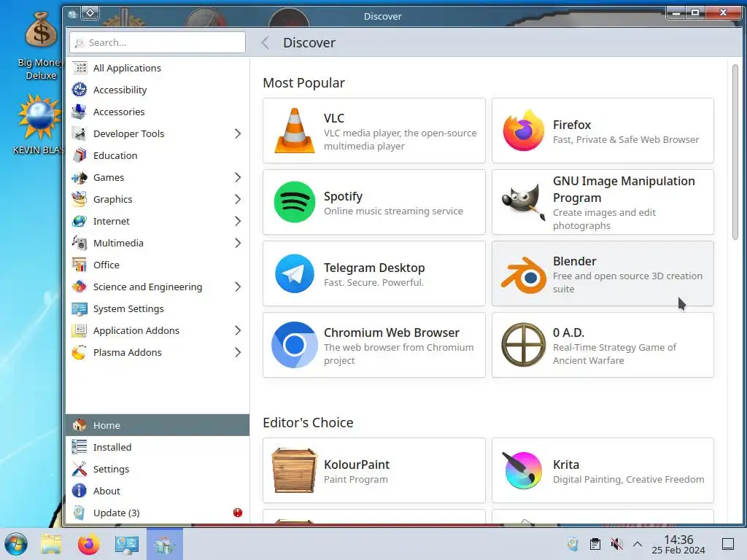The width and height of the screenshot is (747, 560).
Task: Open the clipboard tray icon
Action: click(595, 544)
